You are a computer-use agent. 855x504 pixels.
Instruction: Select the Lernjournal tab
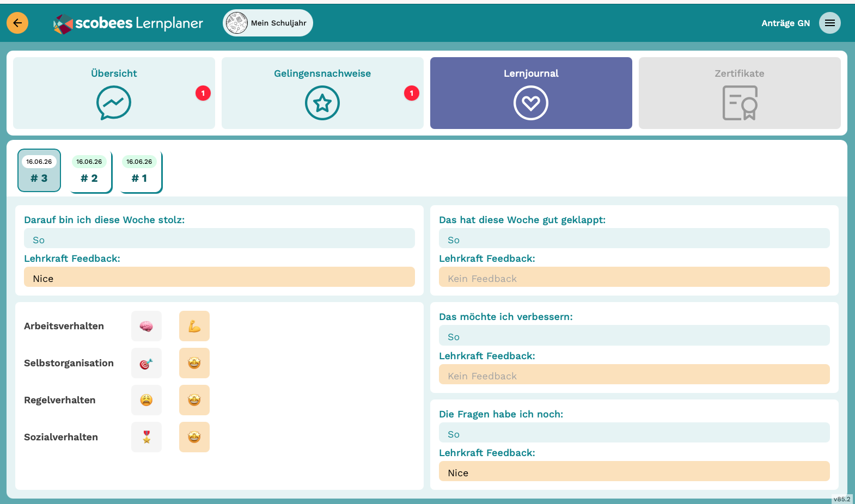coord(531,93)
